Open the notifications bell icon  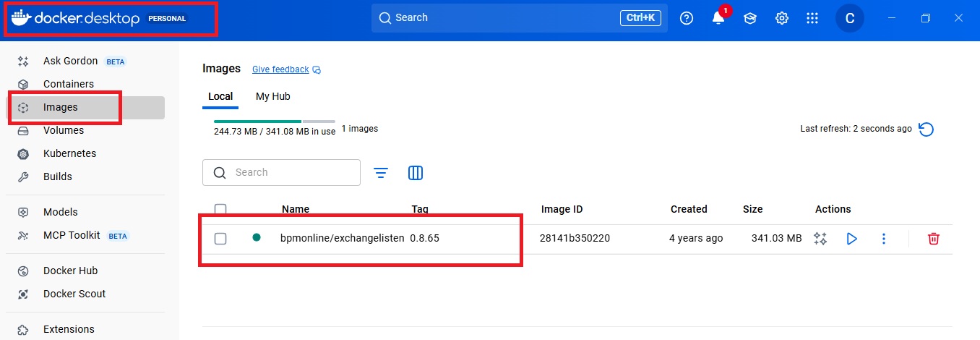(x=718, y=19)
